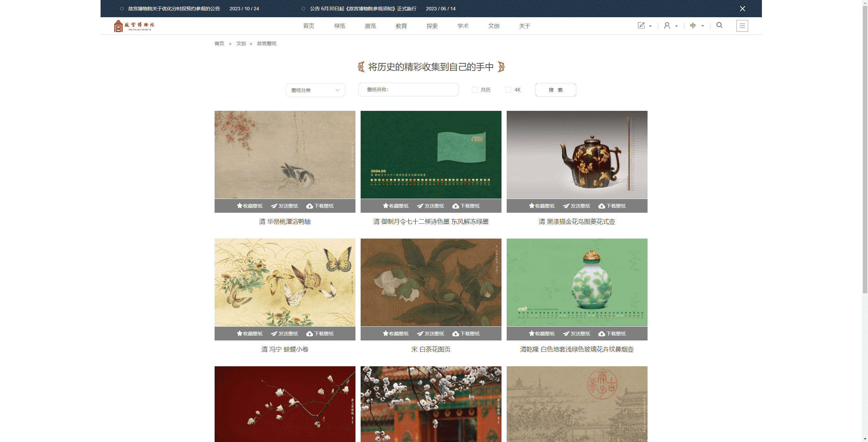Click 故宫壁纸 in breadcrumb
This screenshot has height=442, width=868.
click(x=267, y=43)
